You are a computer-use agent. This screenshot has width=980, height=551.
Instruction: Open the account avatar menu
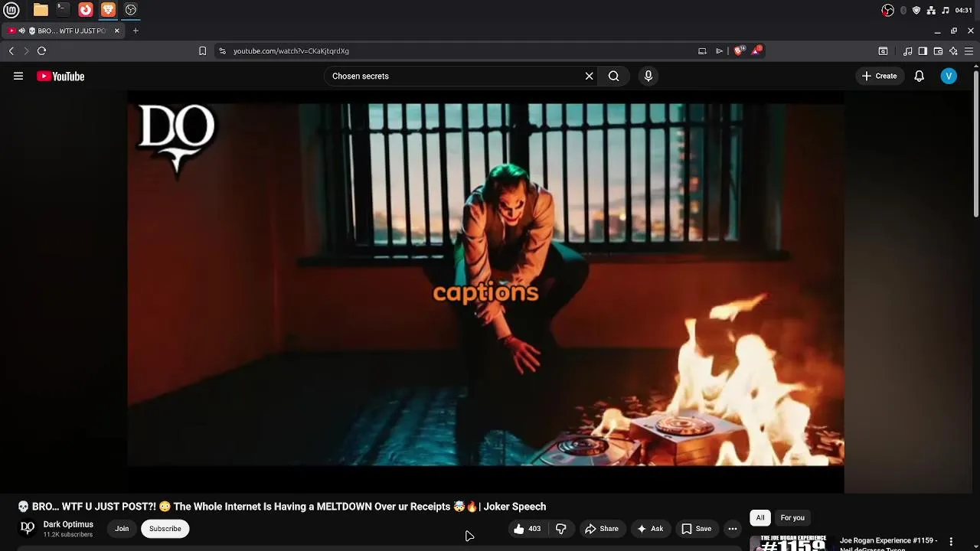[x=949, y=76]
